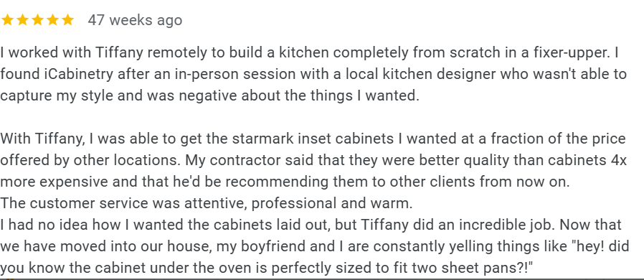Click the text '4x' after 'cabinets'

pyautogui.click(x=618, y=160)
